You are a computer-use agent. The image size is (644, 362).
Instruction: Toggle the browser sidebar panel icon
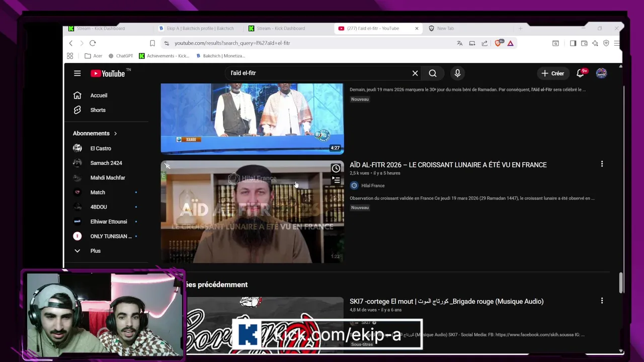[573, 43]
